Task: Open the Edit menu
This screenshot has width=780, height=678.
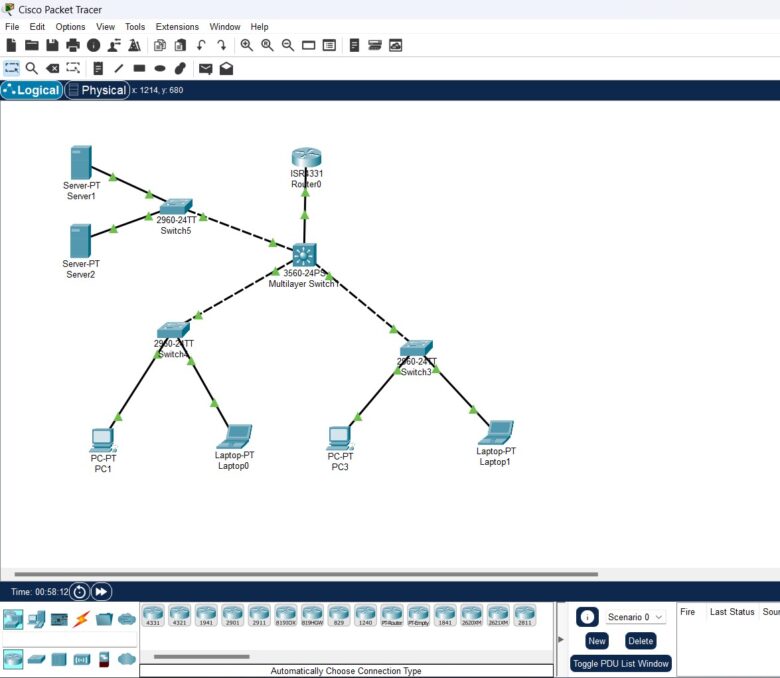Action: click(37, 26)
